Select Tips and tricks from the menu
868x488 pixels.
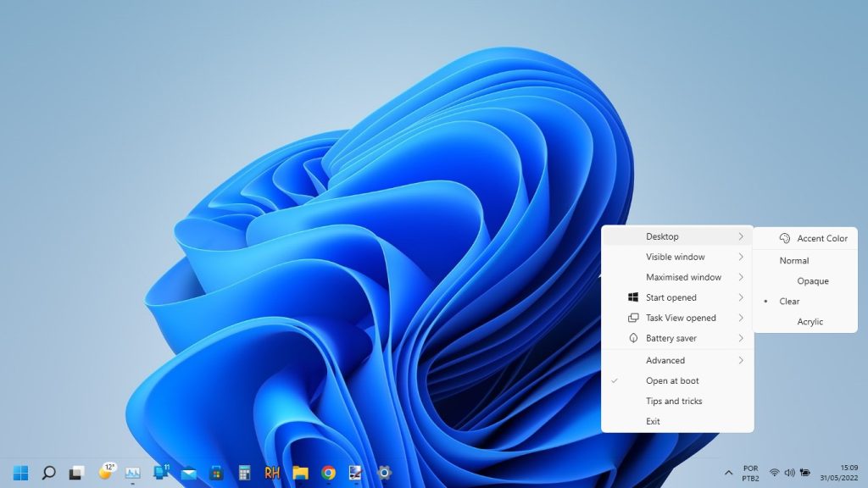pyautogui.click(x=673, y=401)
